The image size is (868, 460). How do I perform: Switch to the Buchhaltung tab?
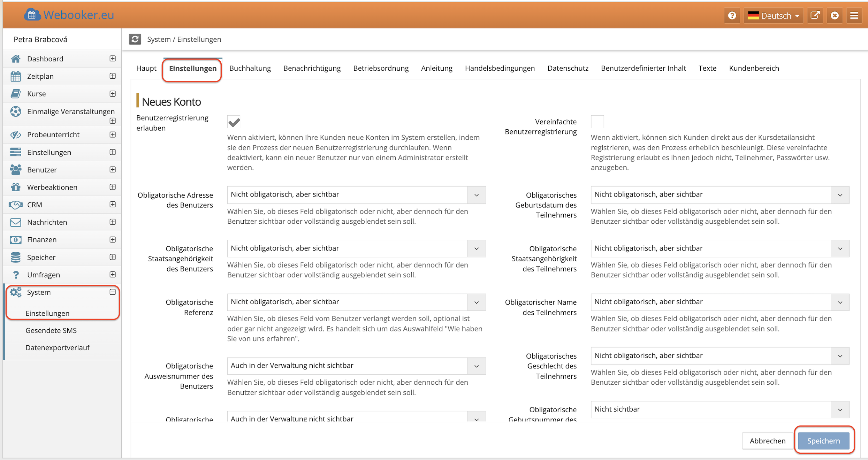[250, 68]
